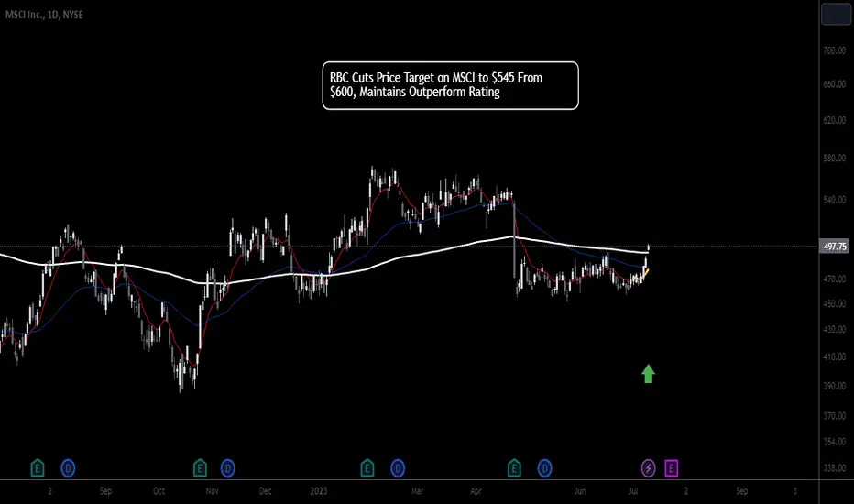
Task: Click the Jun label on time axis
Action: click(x=579, y=491)
